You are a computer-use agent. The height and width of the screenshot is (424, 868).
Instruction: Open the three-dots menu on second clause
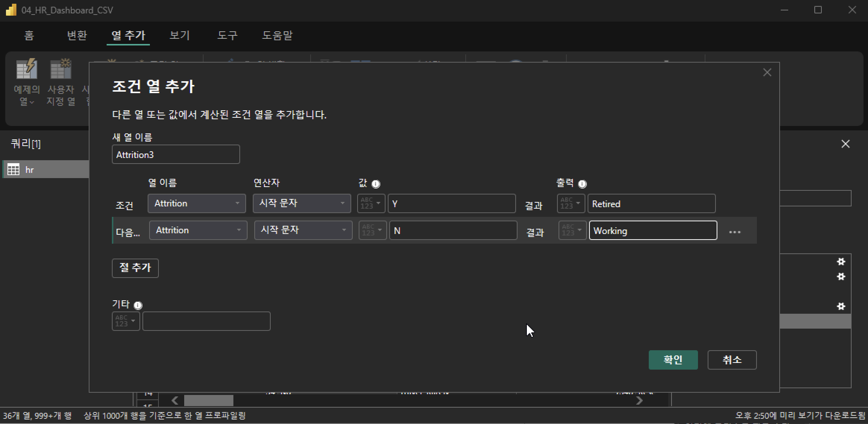click(x=735, y=232)
